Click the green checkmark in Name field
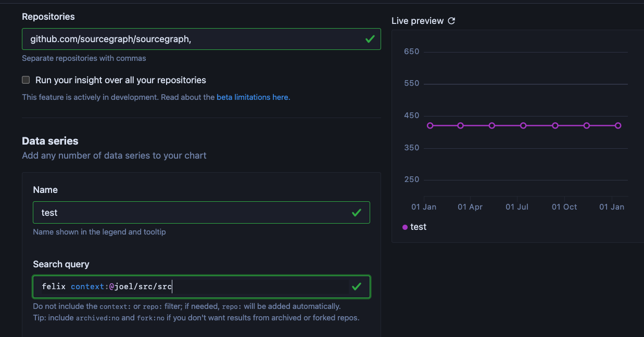Screen dimensions: 644x337 357,213
